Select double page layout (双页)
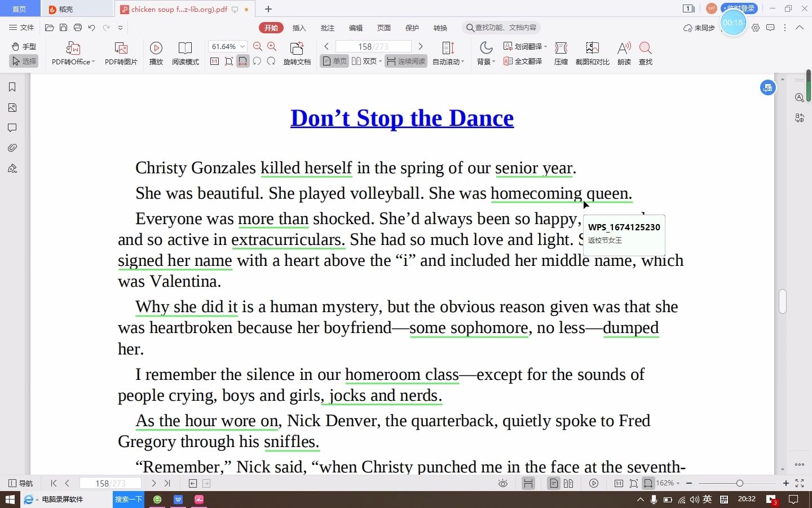Viewport: 812px width, 508px height. pos(367,61)
